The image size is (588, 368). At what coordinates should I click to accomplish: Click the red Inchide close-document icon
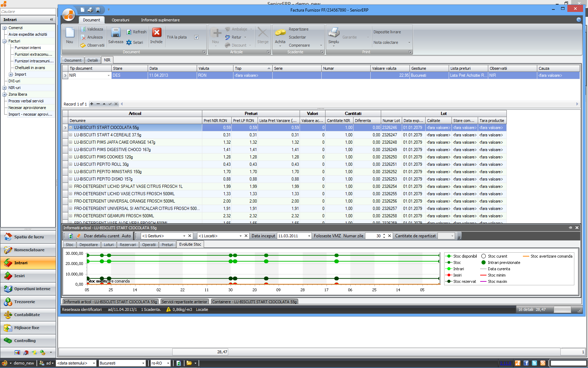point(156,33)
